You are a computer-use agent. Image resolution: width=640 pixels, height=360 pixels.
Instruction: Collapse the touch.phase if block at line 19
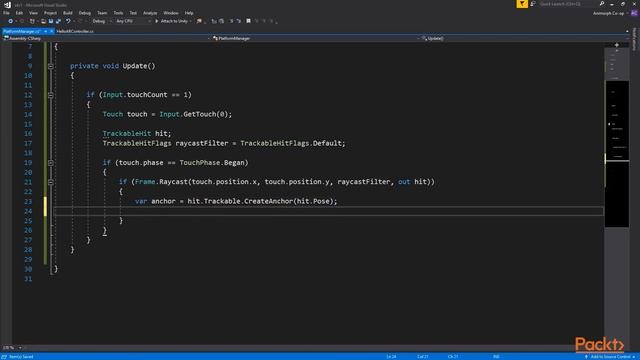(x=51, y=163)
